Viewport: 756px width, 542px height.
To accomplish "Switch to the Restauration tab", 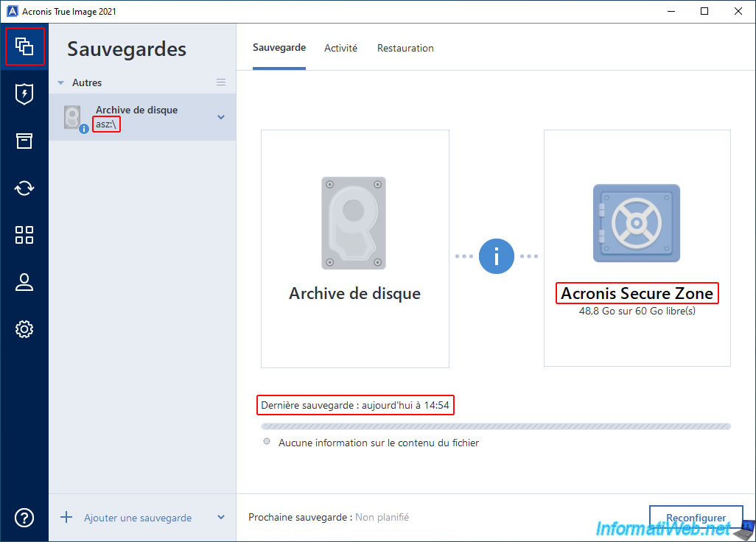I will (x=405, y=48).
